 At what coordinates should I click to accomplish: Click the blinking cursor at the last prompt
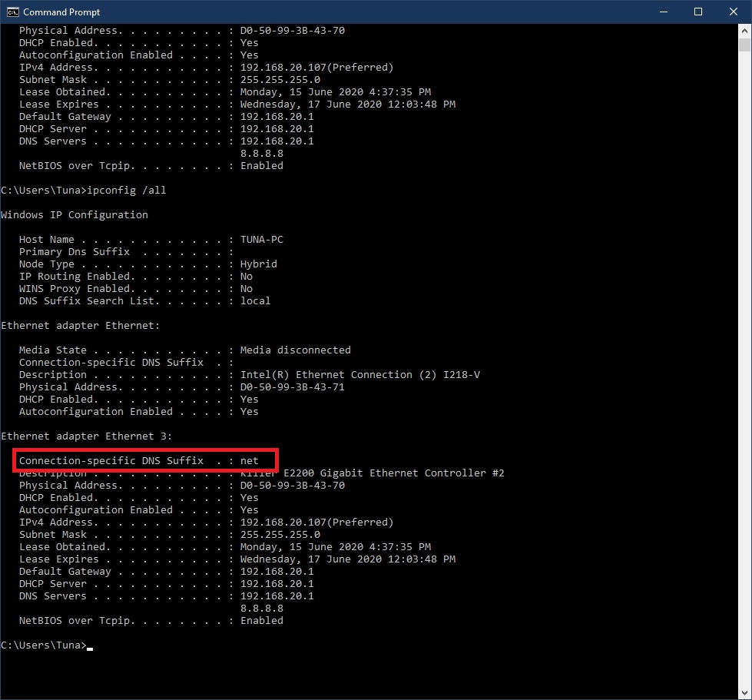[90, 647]
